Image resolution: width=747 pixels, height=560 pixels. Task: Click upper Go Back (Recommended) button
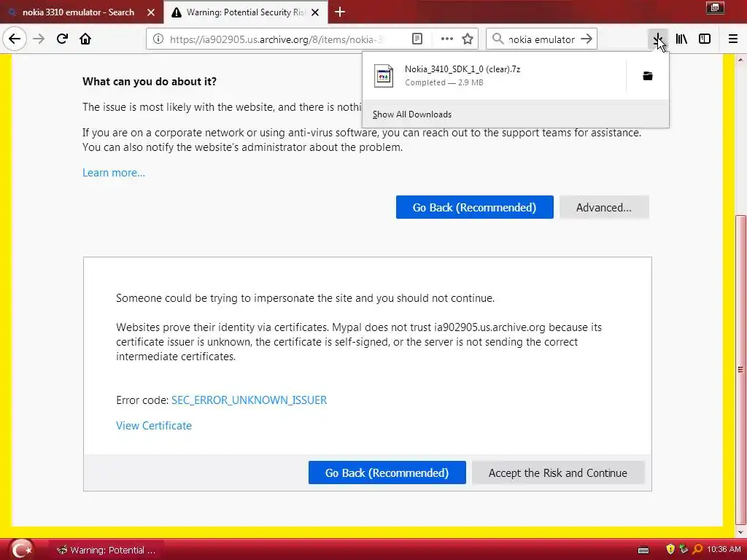[474, 207]
